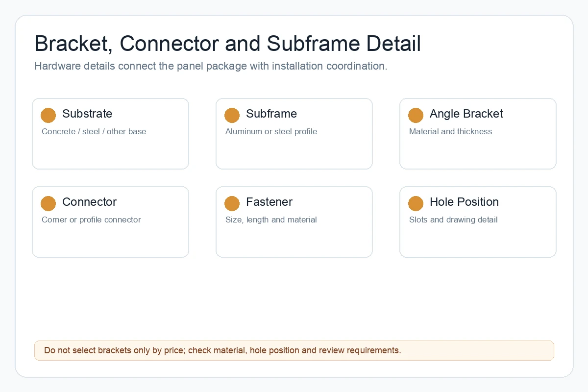Click the orange dot beside Angle Bracket
Screen dimensions: 588x392
[x=416, y=116]
